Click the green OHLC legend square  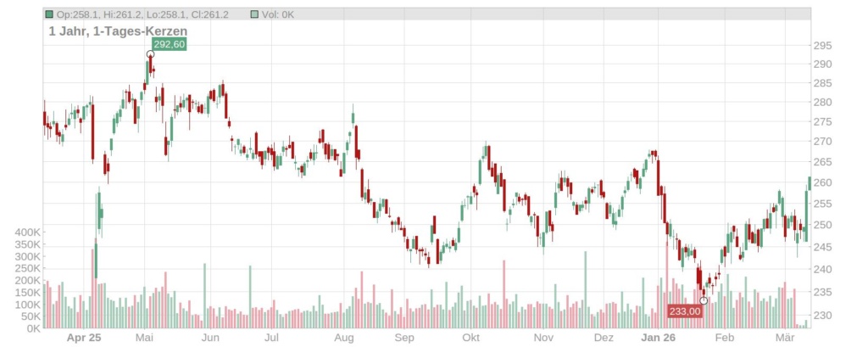coord(49,14)
